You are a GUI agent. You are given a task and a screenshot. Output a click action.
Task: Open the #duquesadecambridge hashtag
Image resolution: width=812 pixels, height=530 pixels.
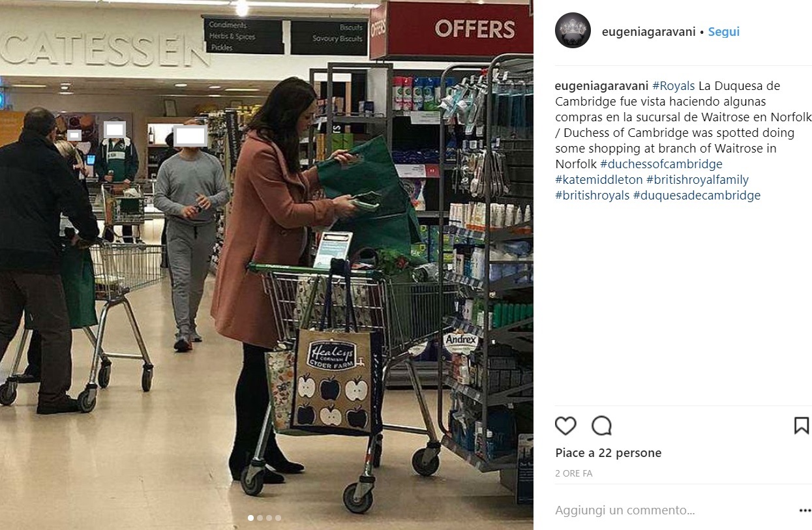697,196
